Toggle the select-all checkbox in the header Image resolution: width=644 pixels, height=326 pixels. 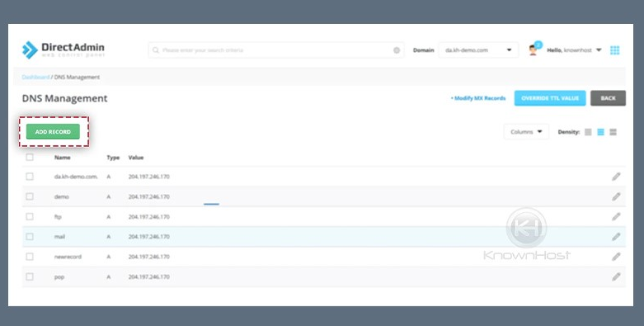coord(30,157)
